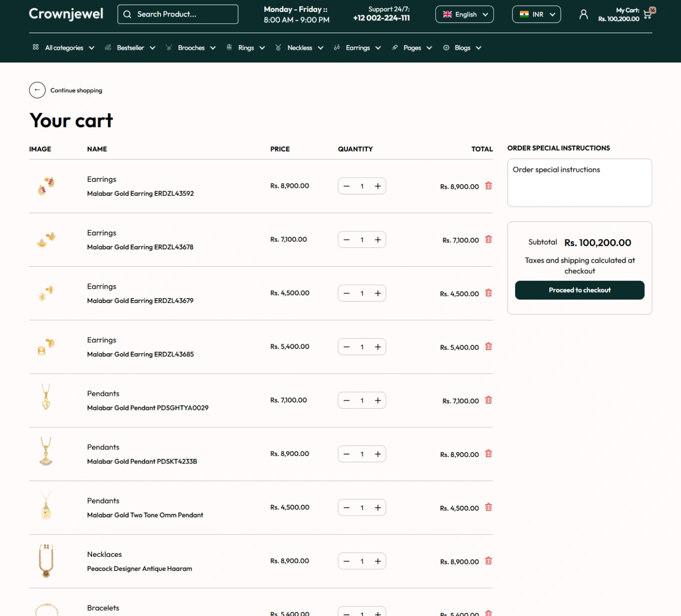Viewport: 681px width, 616px height.
Task: Decrease quantity of Two Tone Omm Pendant
Action: pos(346,508)
